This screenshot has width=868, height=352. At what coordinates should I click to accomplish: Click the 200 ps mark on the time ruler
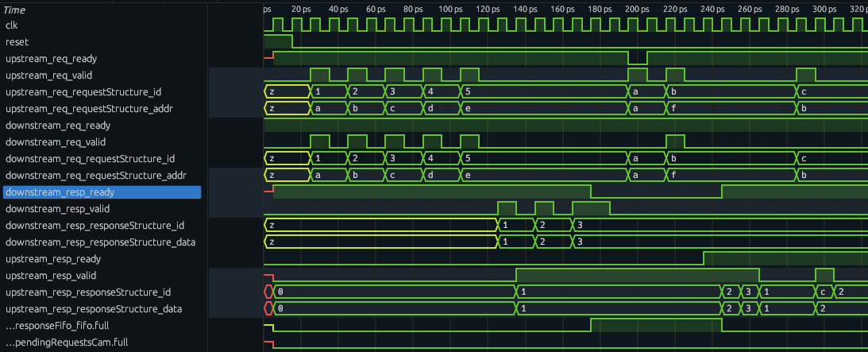click(x=637, y=9)
